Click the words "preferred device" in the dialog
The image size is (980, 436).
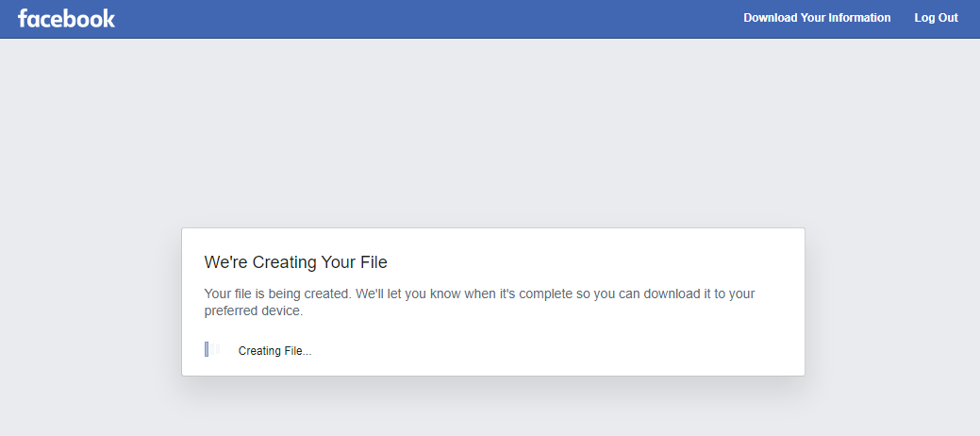253,310
